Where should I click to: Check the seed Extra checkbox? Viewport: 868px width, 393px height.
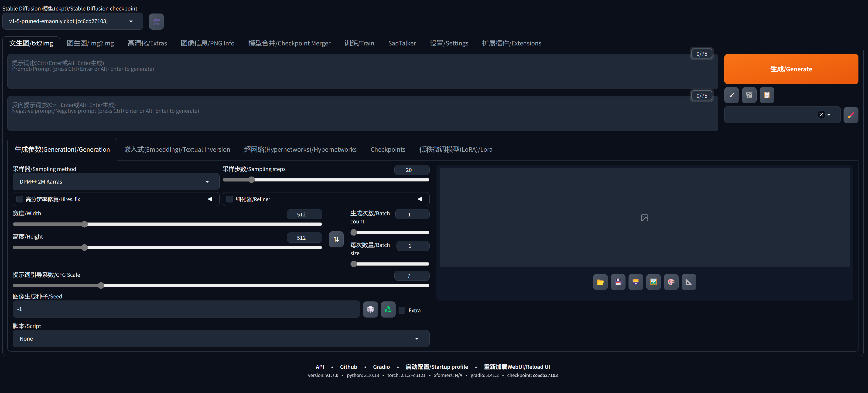pyautogui.click(x=402, y=311)
